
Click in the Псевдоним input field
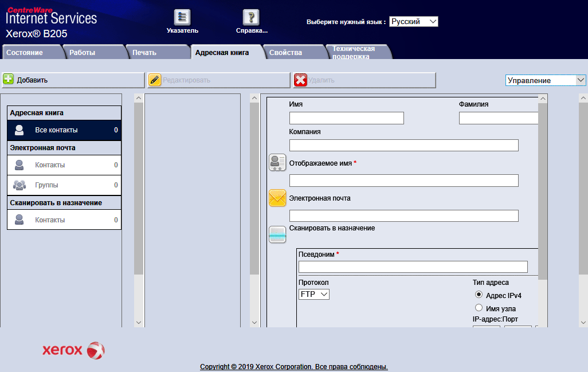(x=413, y=267)
